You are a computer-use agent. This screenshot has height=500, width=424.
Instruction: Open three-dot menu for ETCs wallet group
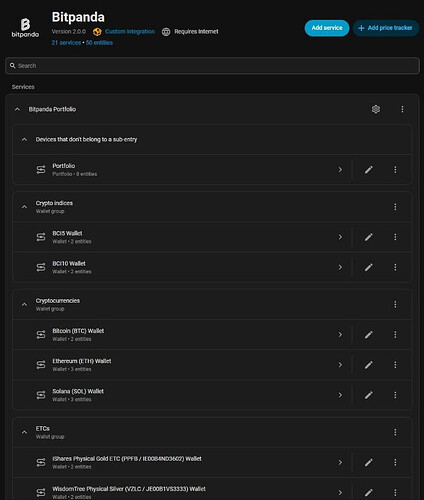(x=395, y=432)
